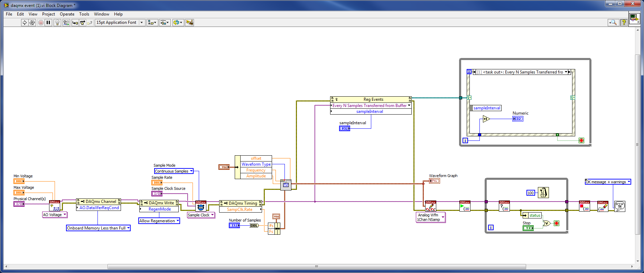Open the Distribute Objects dropdown

165,22
